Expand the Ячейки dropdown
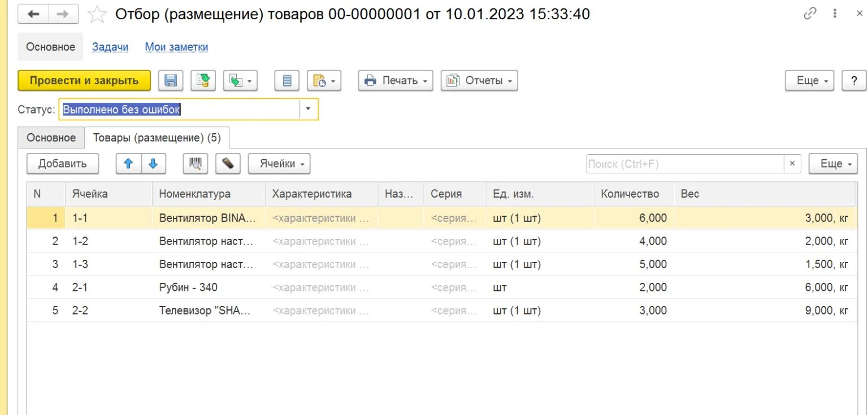 [x=279, y=164]
